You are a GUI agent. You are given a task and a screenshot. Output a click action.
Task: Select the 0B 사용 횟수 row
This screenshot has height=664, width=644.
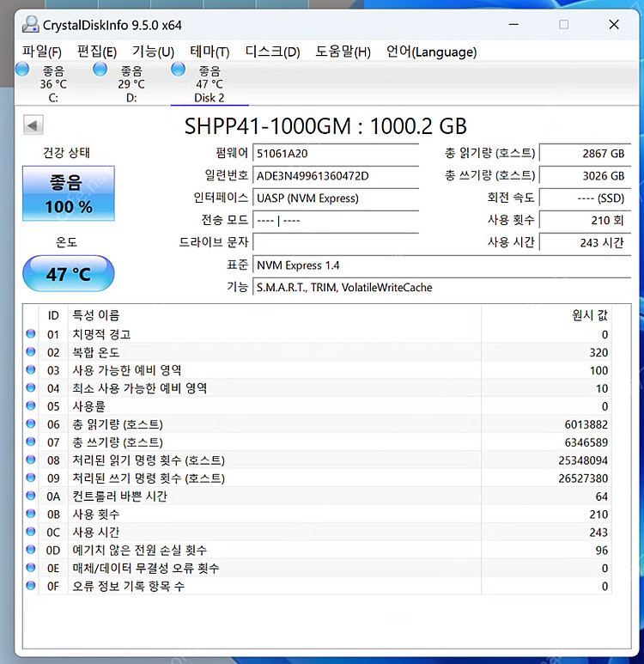pos(318,515)
